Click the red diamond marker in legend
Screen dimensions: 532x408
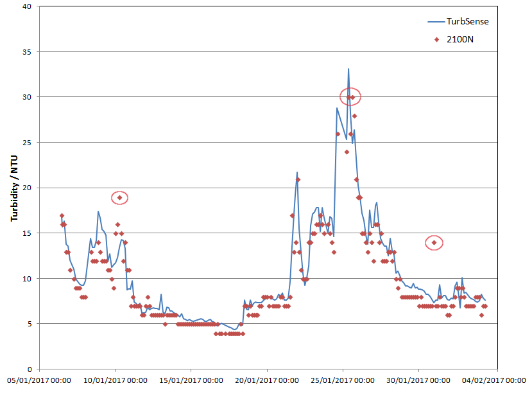[437, 39]
